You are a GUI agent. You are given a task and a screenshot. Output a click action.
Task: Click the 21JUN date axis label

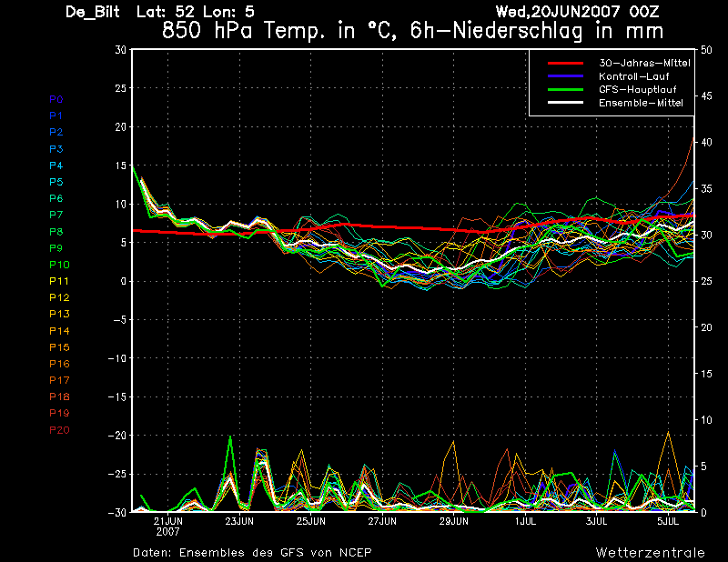(x=168, y=521)
